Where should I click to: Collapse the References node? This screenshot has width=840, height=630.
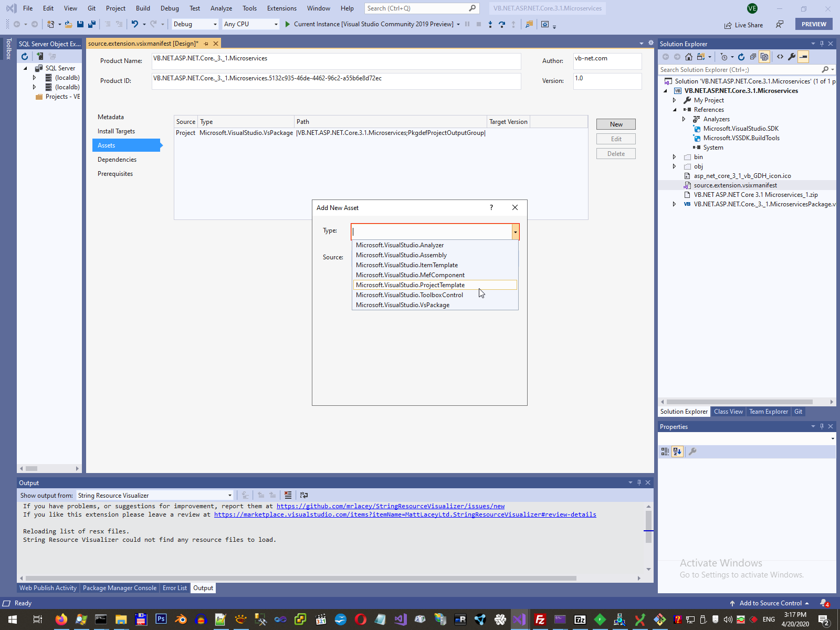[675, 110]
